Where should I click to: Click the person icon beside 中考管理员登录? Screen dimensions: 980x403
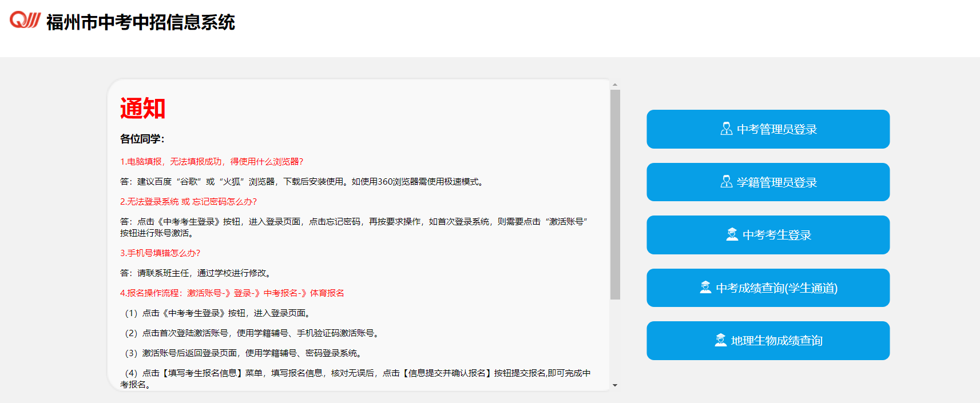(x=726, y=129)
